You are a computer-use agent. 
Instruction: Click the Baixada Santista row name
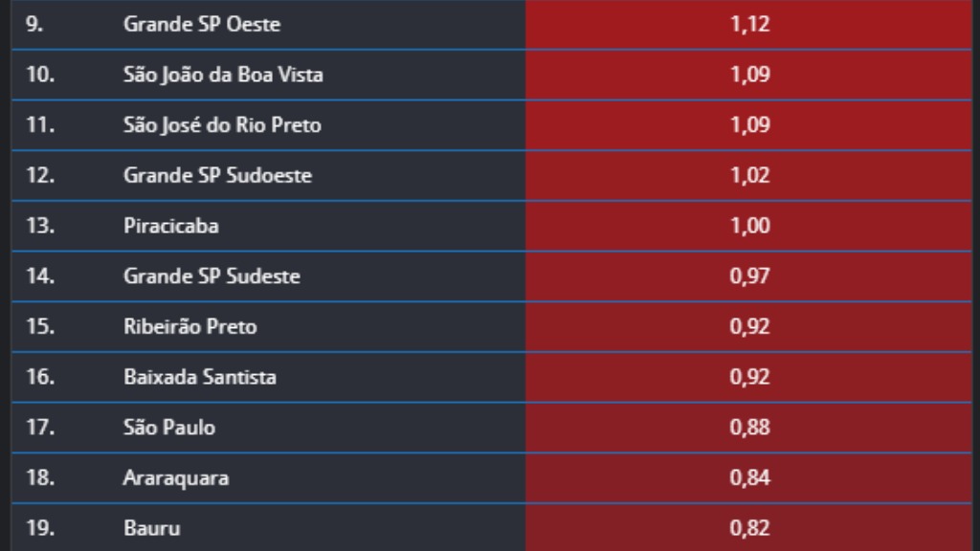(200, 377)
